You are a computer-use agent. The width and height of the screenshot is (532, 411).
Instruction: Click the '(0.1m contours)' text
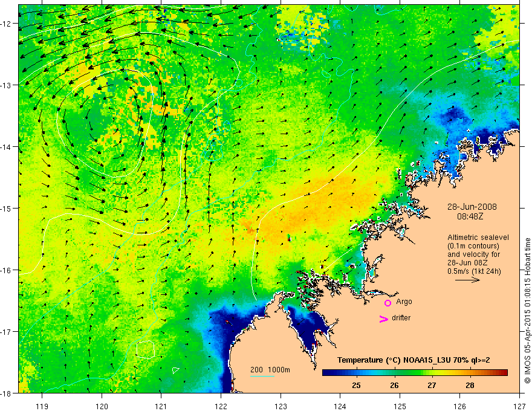pyautogui.click(x=473, y=246)
